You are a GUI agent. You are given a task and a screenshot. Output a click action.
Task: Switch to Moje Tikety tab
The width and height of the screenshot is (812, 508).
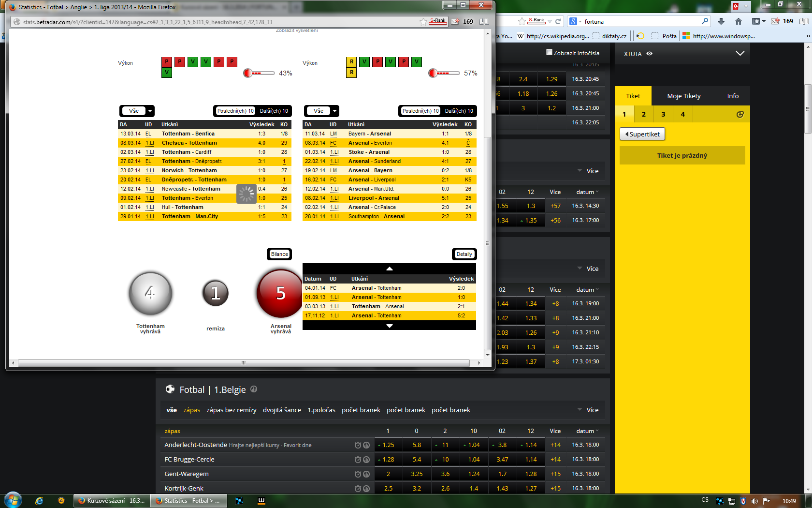(x=684, y=96)
